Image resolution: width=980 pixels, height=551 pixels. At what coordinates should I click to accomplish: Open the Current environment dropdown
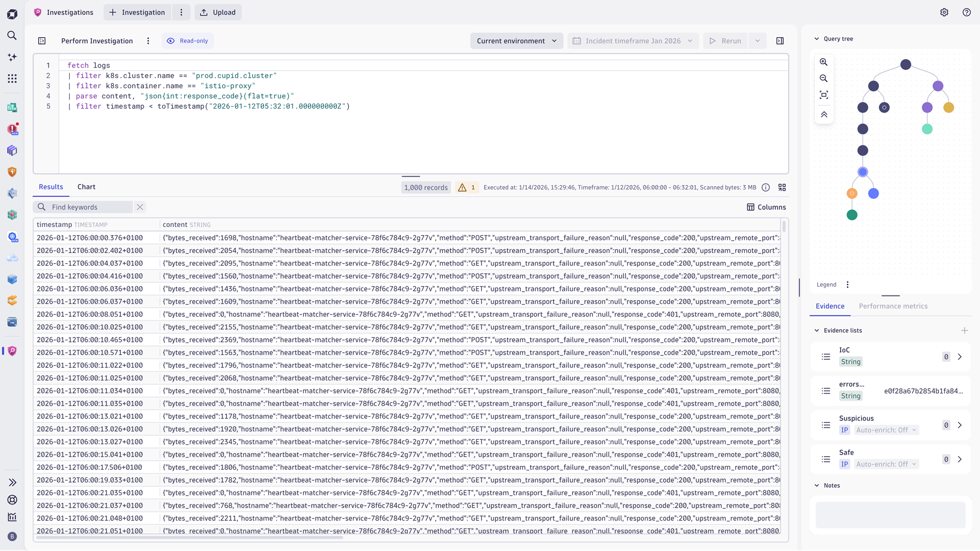coord(516,41)
